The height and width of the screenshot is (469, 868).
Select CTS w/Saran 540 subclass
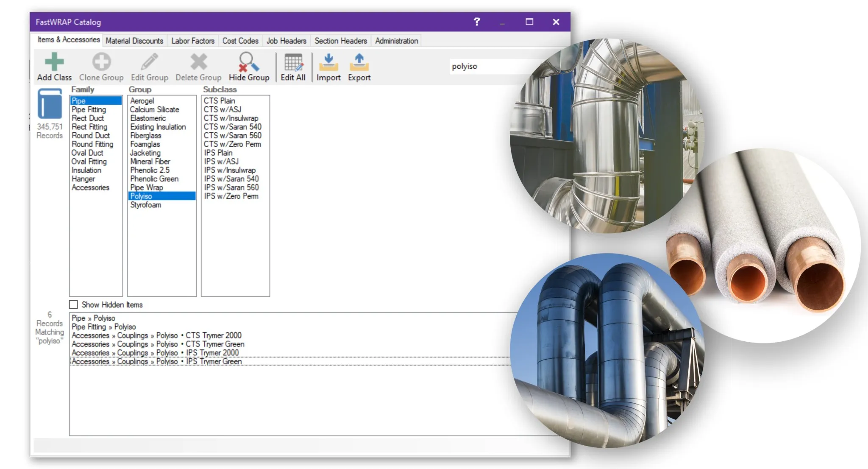pos(235,127)
